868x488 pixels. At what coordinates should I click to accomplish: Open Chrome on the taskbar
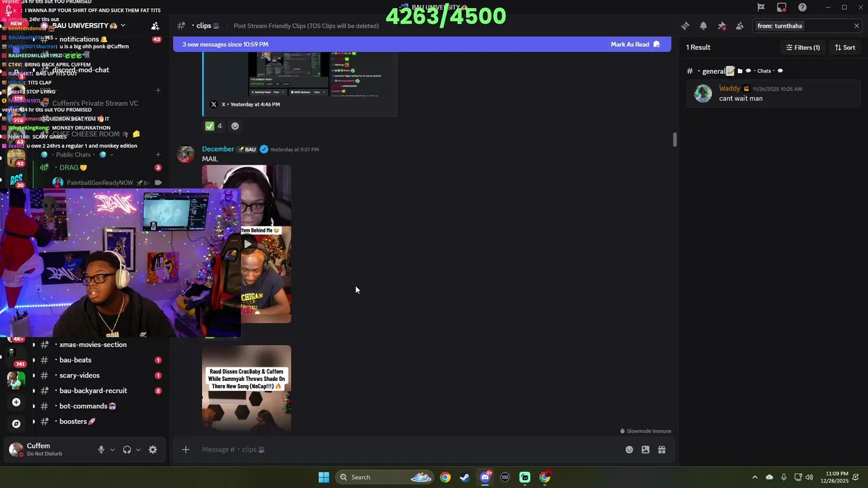(445, 477)
